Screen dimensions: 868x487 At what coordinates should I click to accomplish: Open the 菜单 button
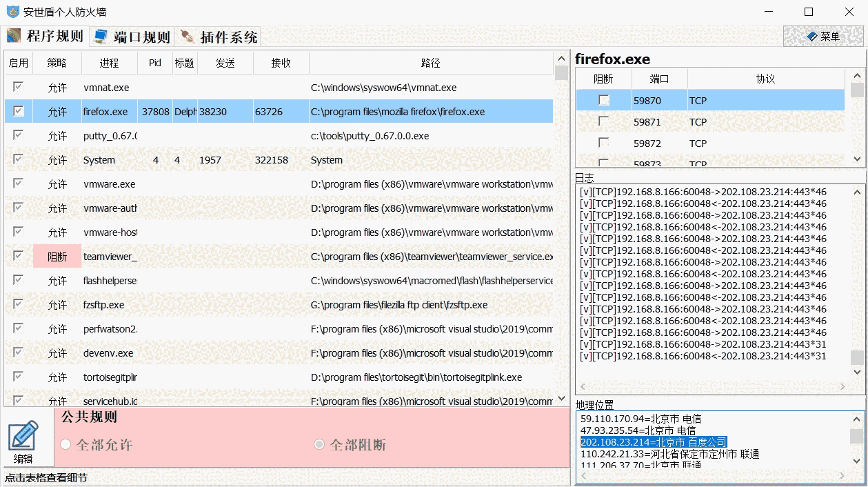tap(823, 37)
